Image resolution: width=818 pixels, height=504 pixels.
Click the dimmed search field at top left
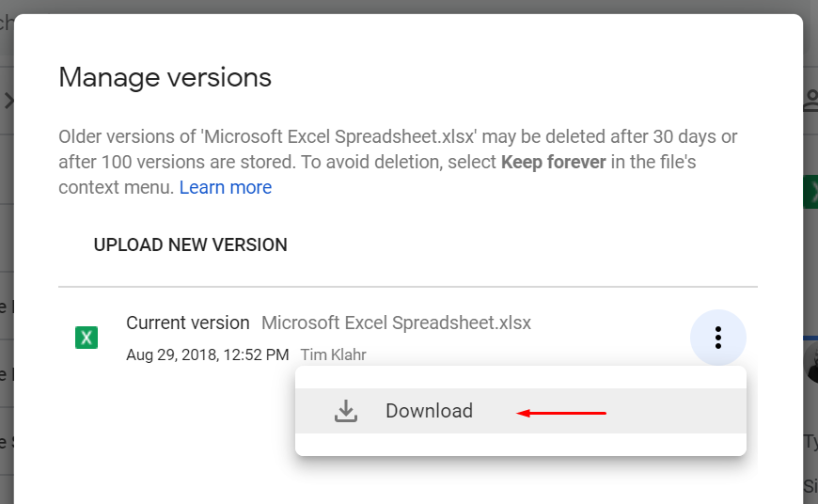[6, 23]
